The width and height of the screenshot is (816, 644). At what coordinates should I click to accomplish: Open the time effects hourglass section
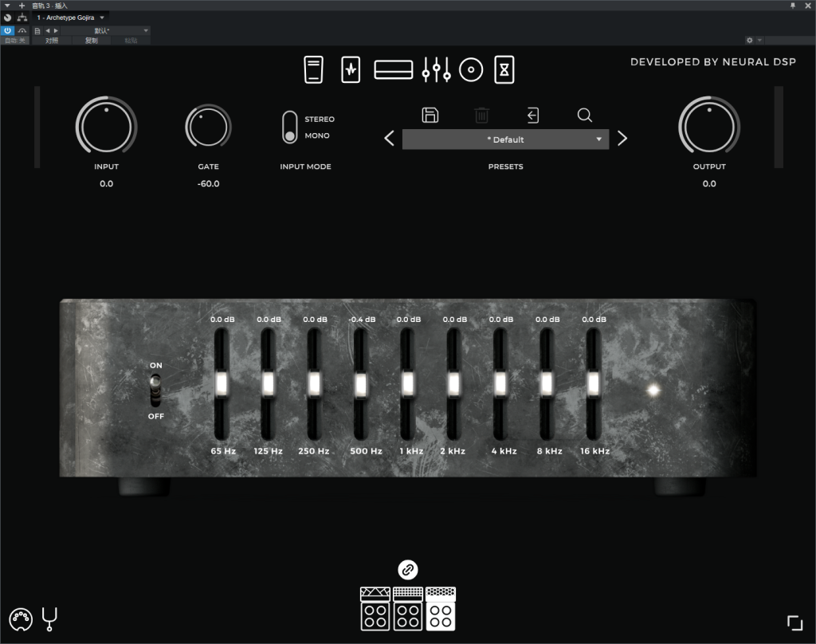coord(504,70)
